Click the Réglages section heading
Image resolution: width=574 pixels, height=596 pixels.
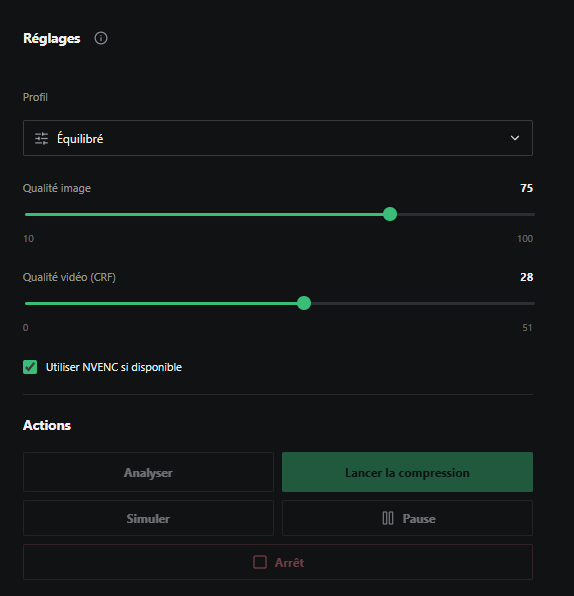point(52,38)
